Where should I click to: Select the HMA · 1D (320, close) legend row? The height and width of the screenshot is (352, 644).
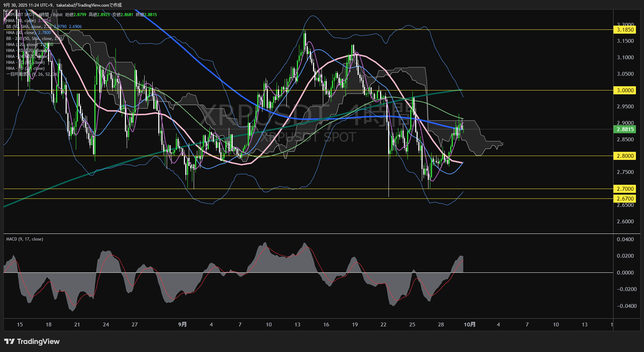[x=26, y=50]
